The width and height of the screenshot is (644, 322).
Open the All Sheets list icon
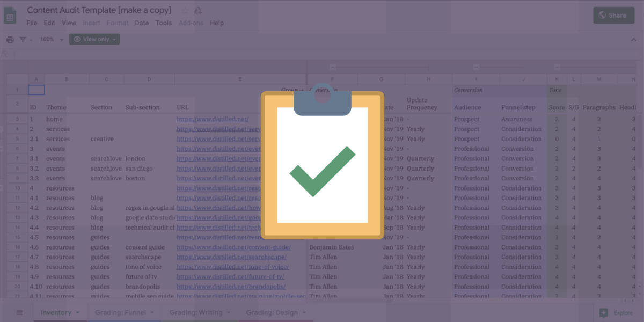(x=19, y=312)
